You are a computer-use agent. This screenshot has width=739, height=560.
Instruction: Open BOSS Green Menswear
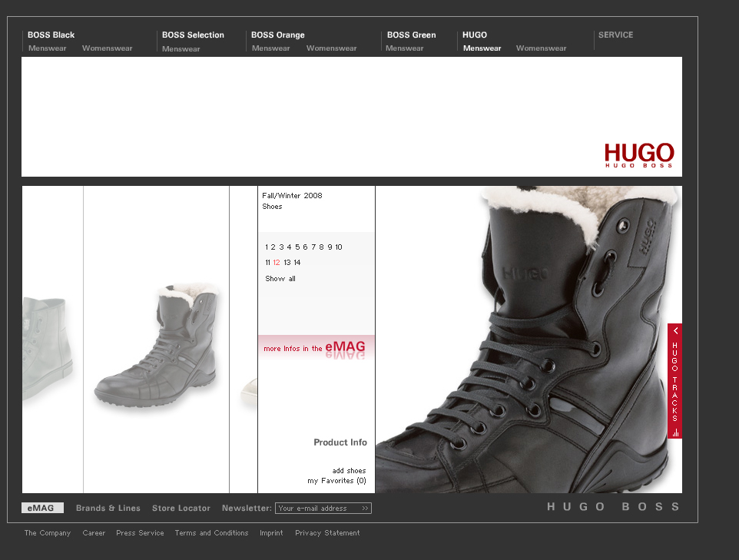coord(404,48)
